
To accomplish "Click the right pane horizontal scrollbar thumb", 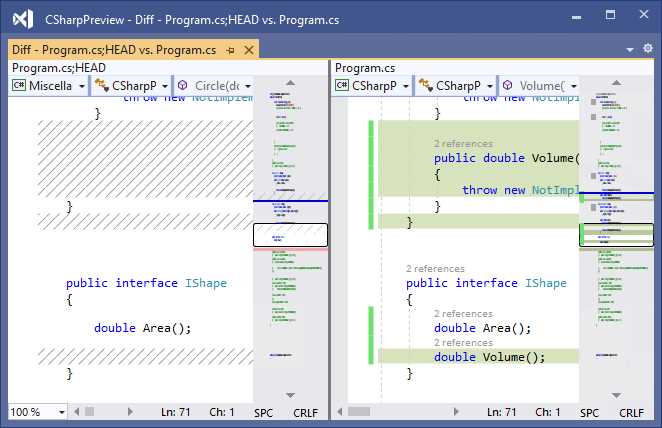I will pyautogui.click(x=359, y=412).
